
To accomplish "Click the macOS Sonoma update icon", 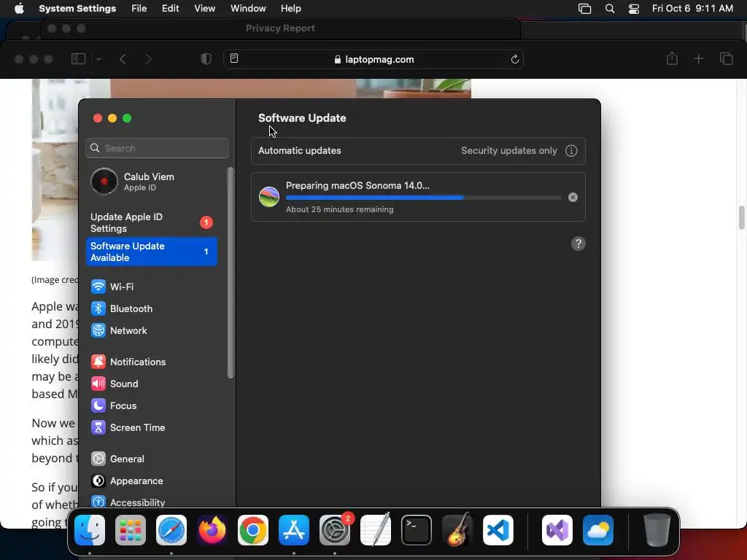I will (x=269, y=197).
